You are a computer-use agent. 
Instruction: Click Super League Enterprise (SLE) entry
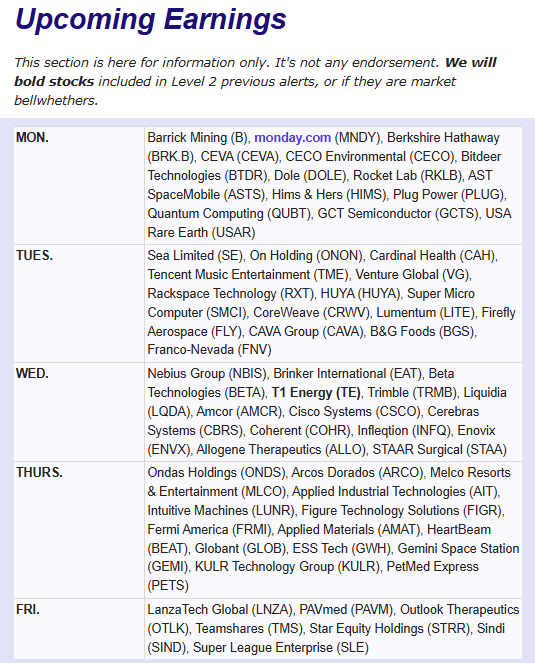click(x=281, y=647)
